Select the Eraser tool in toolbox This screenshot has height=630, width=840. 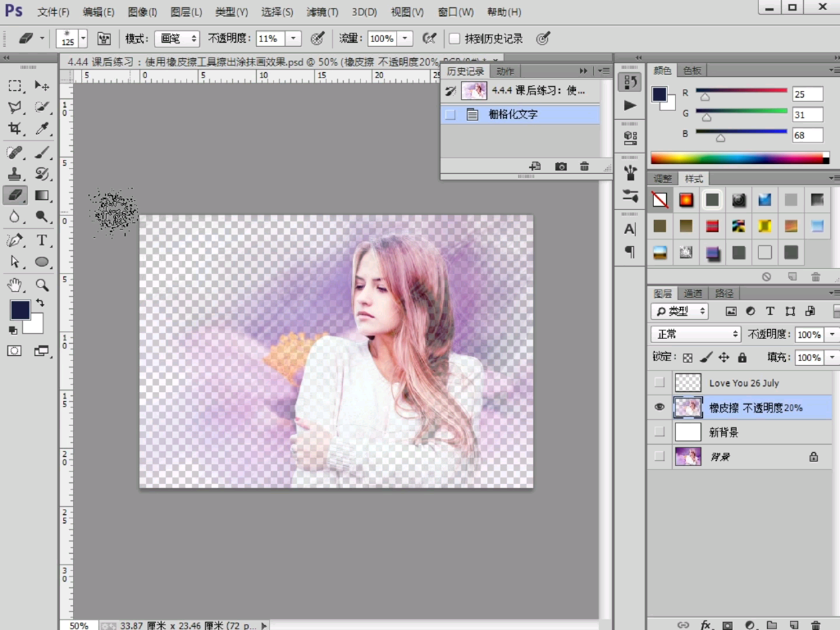click(15, 195)
